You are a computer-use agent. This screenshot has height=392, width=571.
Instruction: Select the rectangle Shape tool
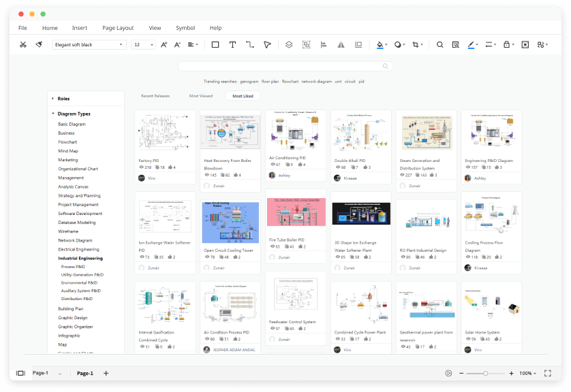click(215, 45)
